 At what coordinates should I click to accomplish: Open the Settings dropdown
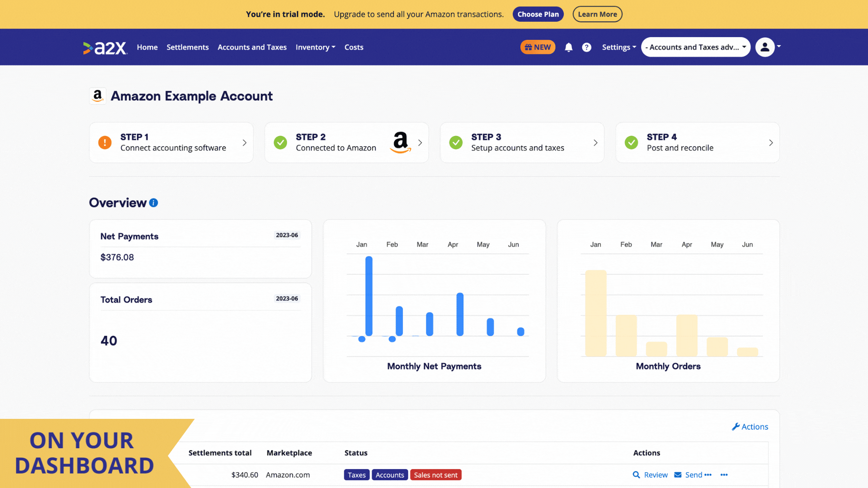coord(618,47)
